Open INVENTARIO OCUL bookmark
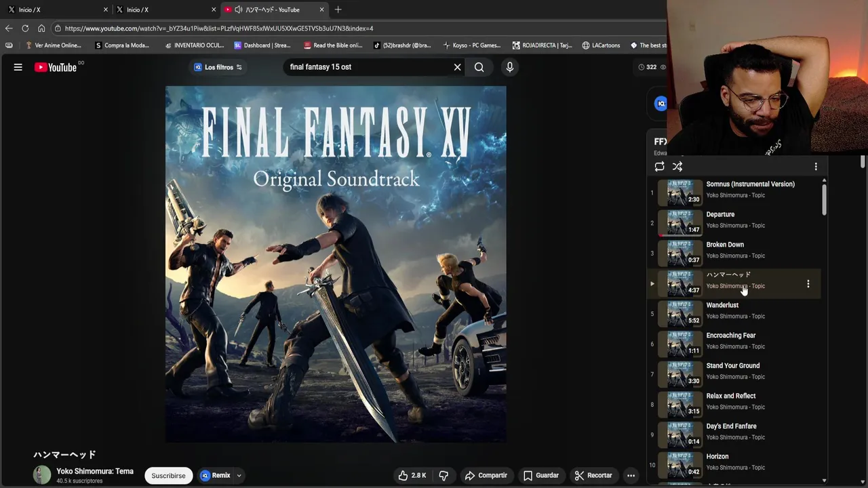 click(x=194, y=45)
